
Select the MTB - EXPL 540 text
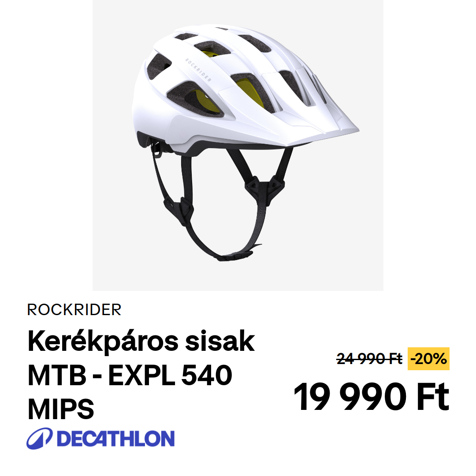[x=130, y=375]
